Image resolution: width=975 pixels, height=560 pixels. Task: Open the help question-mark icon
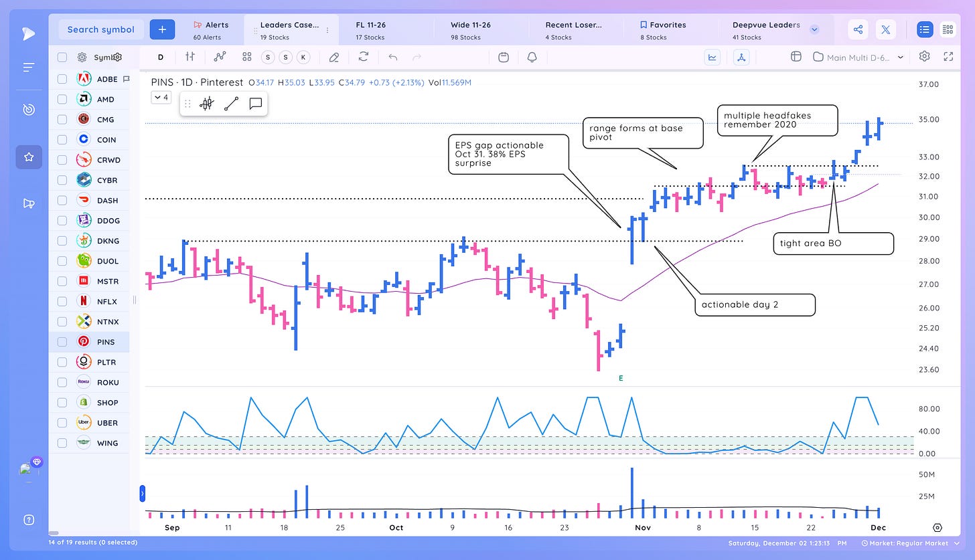pyautogui.click(x=28, y=519)
